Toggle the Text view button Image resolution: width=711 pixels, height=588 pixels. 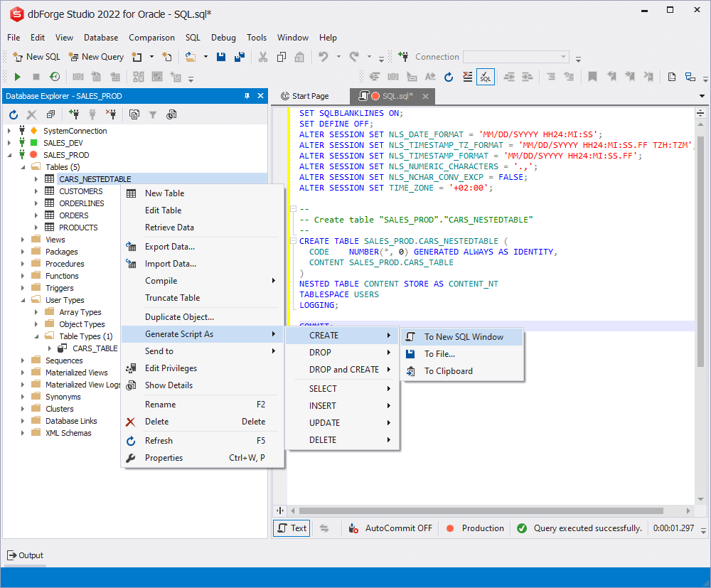click(292, 528)
